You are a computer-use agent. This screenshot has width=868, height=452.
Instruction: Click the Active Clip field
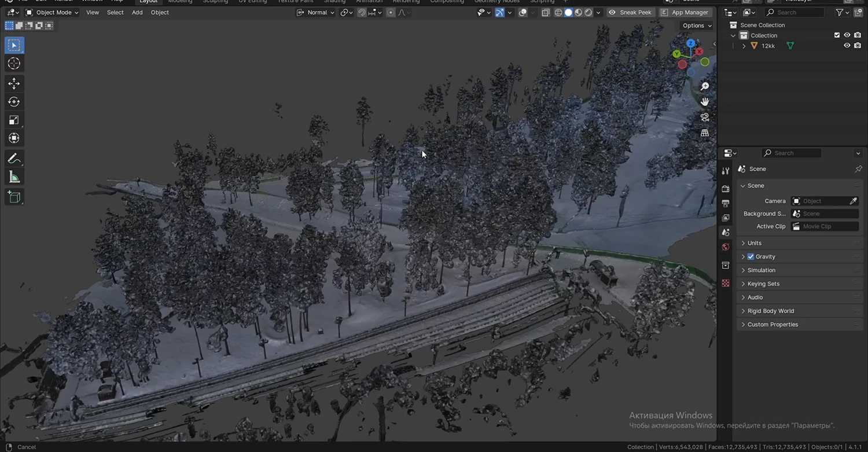[x=825, y=227]
